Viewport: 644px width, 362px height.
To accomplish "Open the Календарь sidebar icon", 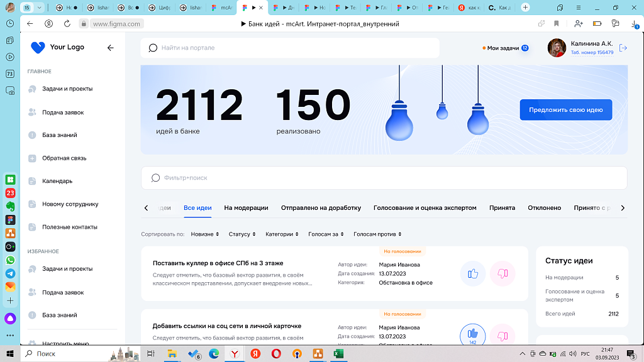I will coord(30,181).
